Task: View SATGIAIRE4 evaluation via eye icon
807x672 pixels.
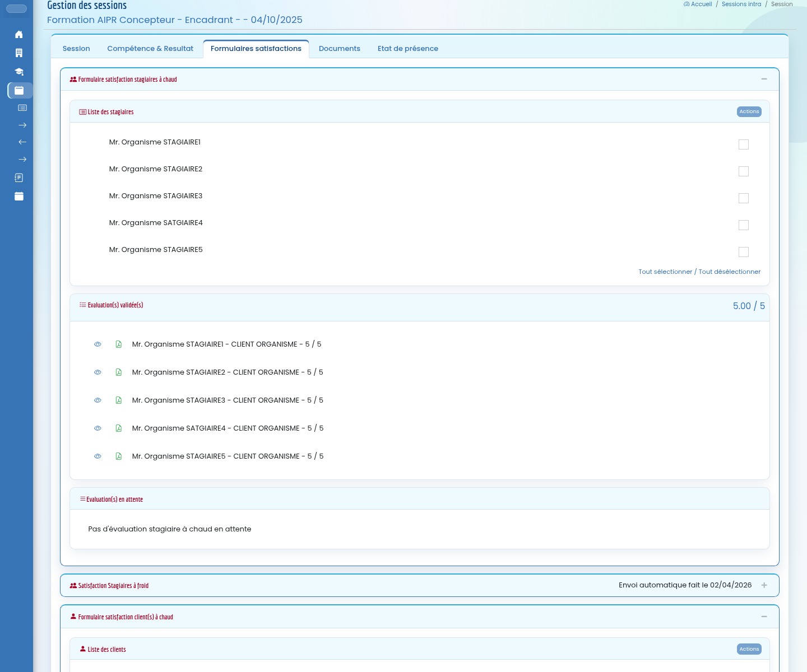Action: (x=98, y=428)
